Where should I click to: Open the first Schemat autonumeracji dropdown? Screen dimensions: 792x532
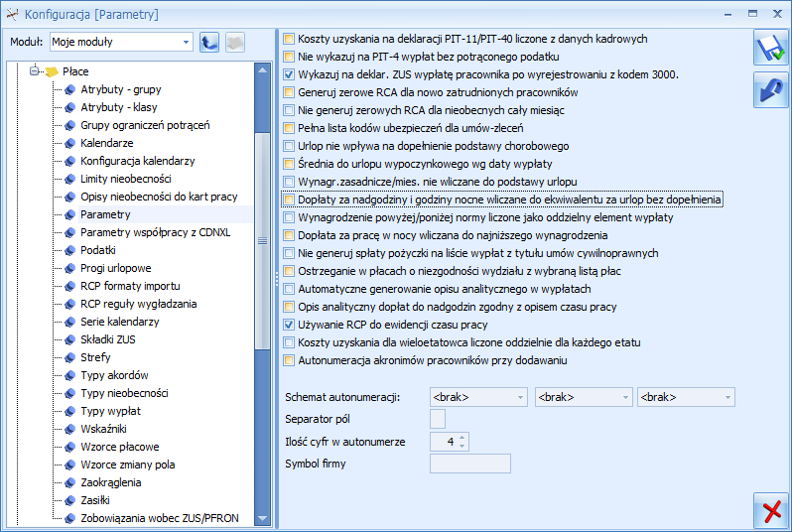[x=520, y=398]
